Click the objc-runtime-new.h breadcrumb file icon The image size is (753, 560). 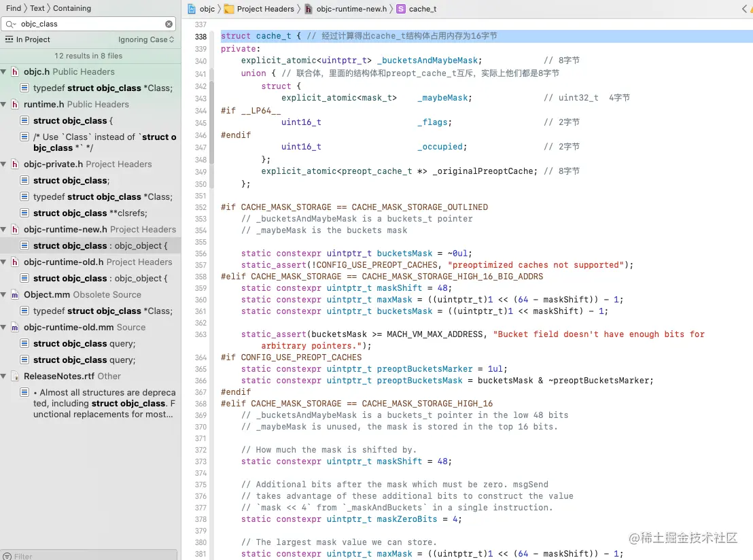(x=309, y=9)
